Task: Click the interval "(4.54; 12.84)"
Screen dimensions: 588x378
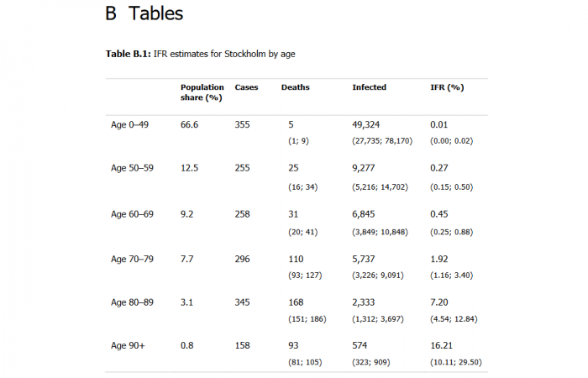Action: pos(458,318)
